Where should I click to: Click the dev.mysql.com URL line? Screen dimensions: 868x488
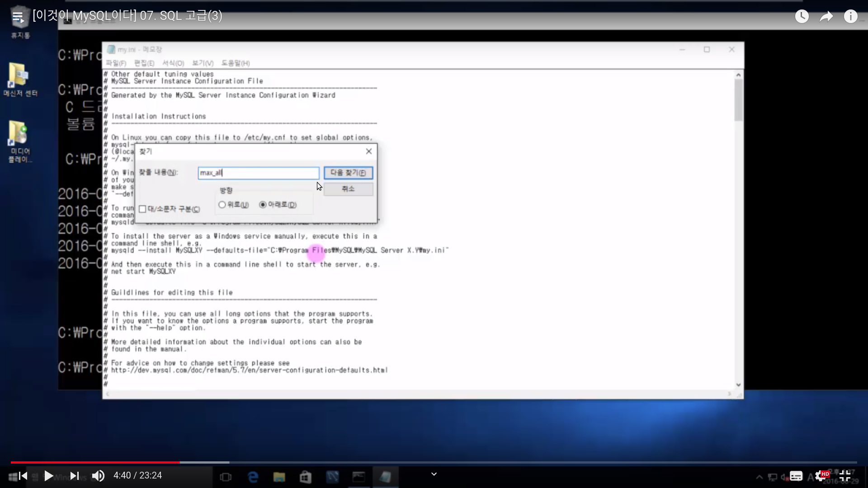(x=250, y=371)
